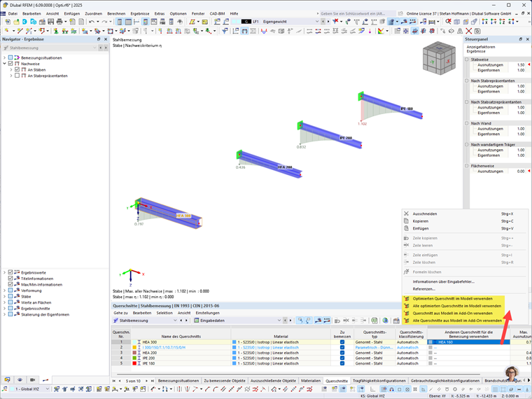
Task: Click the magnifier with red X icon
Action: pyautogui.click(x=448, y=22)
